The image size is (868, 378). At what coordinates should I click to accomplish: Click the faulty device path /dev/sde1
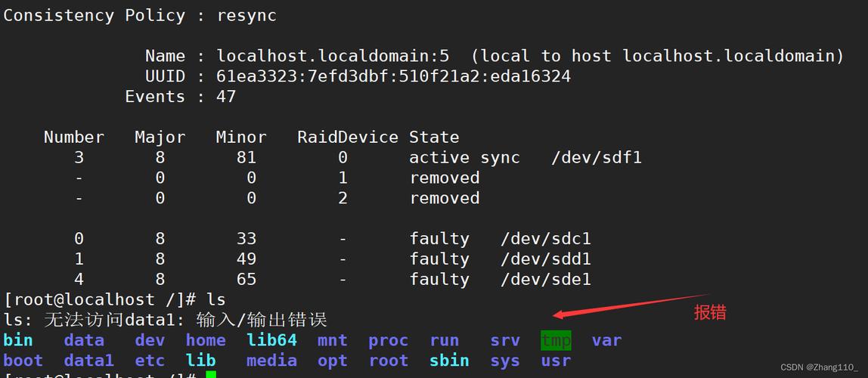pos(546,279)
